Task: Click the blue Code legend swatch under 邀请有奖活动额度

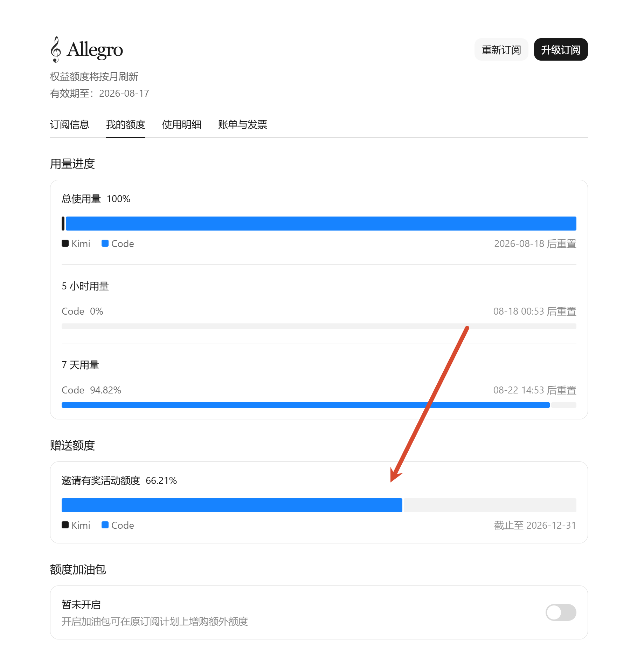Action: [105, 525]
